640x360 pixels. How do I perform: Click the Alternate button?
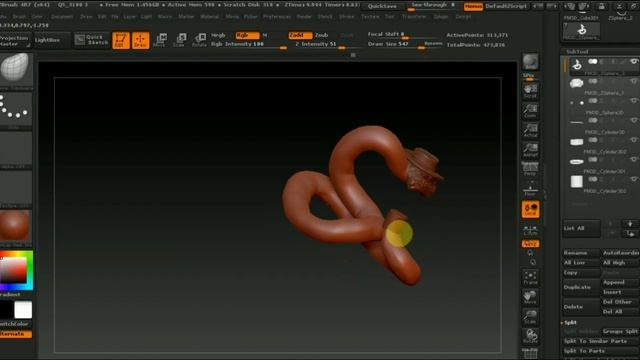16,334
